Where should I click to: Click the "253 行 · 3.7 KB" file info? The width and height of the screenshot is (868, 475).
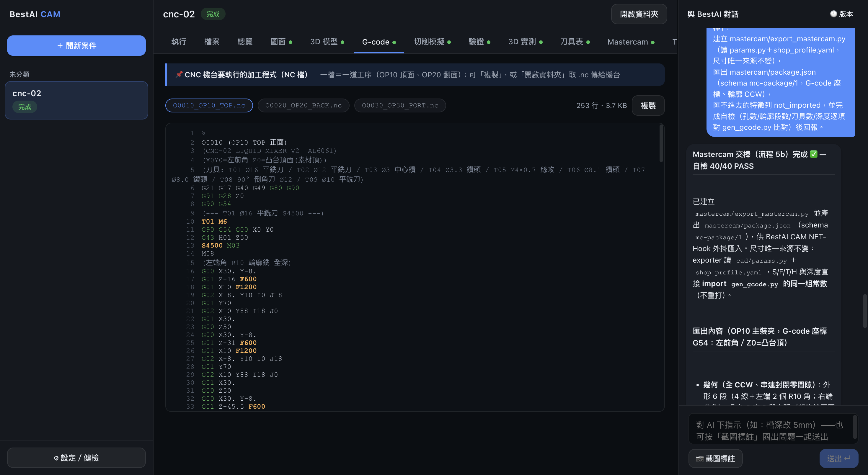coord(601,105)
